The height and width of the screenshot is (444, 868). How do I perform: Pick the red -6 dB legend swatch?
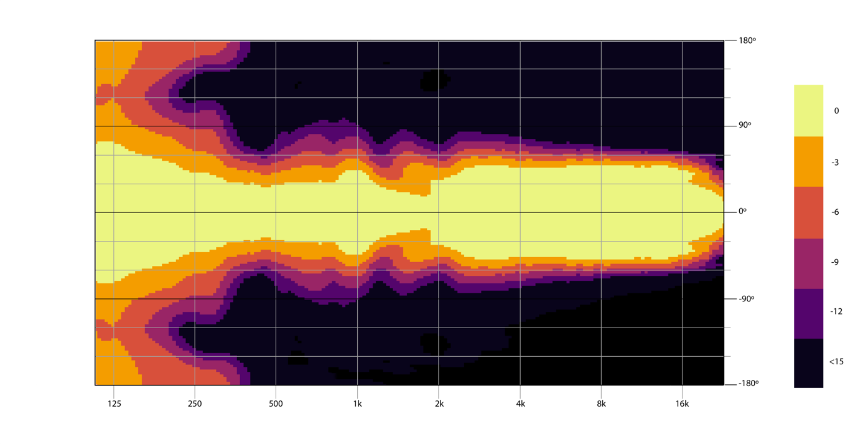[x=808, y=212]
